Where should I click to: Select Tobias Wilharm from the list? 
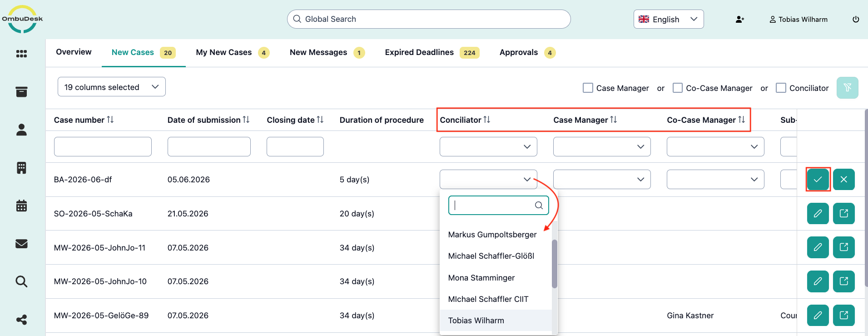(x=496, y=321)
